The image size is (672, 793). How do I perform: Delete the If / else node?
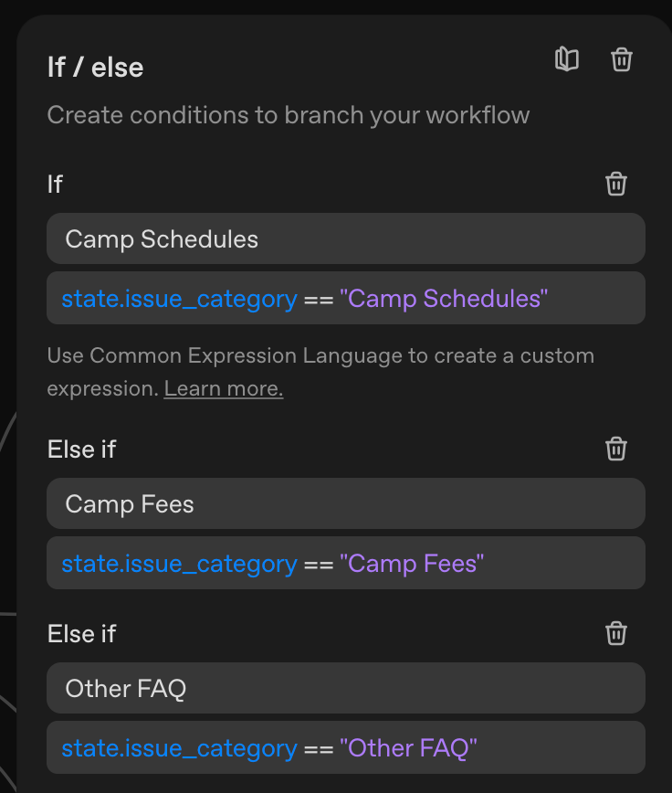[622, 60]
